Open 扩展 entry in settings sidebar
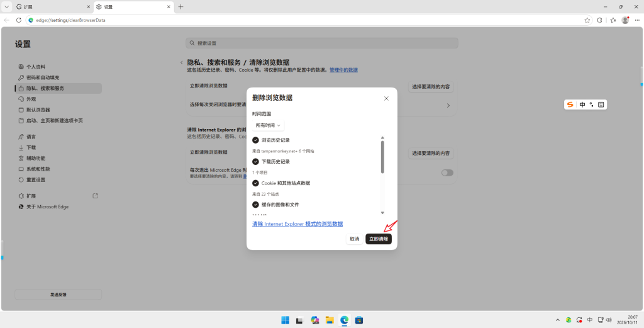The image size is (644, 328). click(58, 196)
